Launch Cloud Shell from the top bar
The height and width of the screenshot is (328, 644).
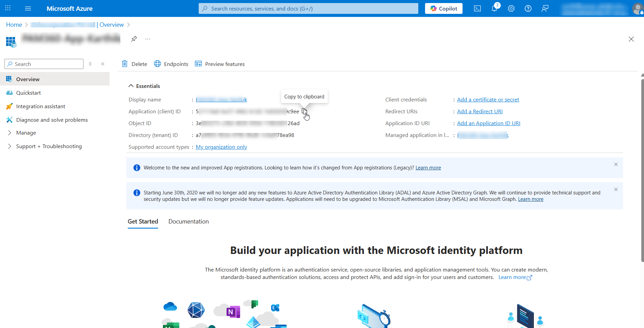coord(477,8)
